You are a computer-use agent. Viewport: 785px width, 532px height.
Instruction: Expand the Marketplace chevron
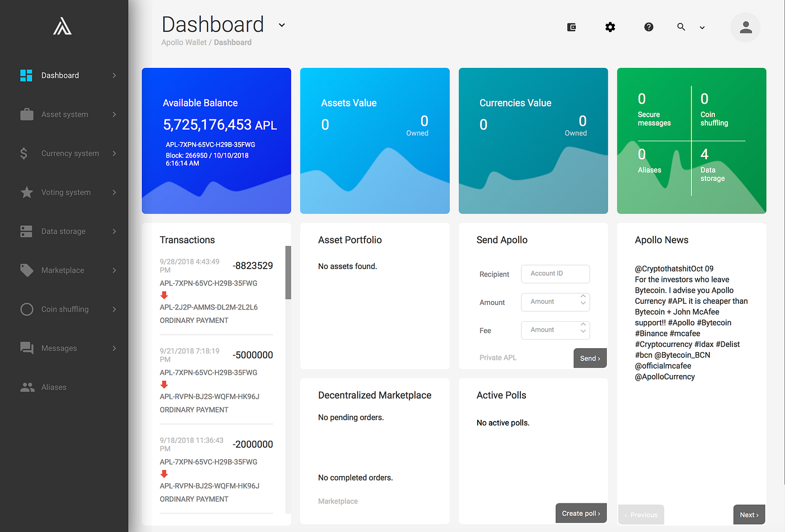(114, 270)
